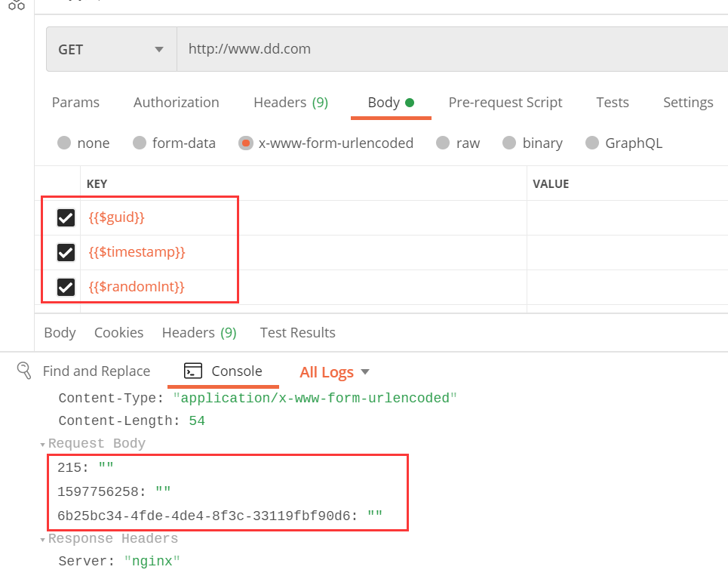Click the 215 request body entry
Image resolution: width=728 pixels, height=579 pixels.
[85, 467]
